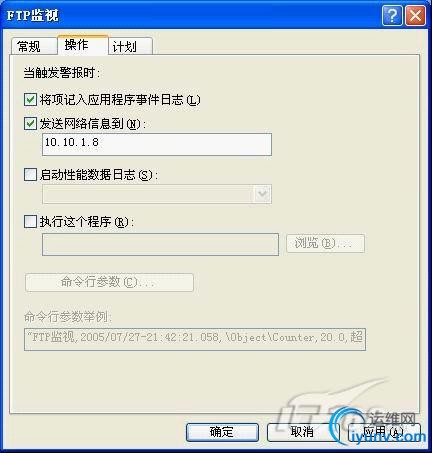Switch to the 常规 tab

click(33, 46)
